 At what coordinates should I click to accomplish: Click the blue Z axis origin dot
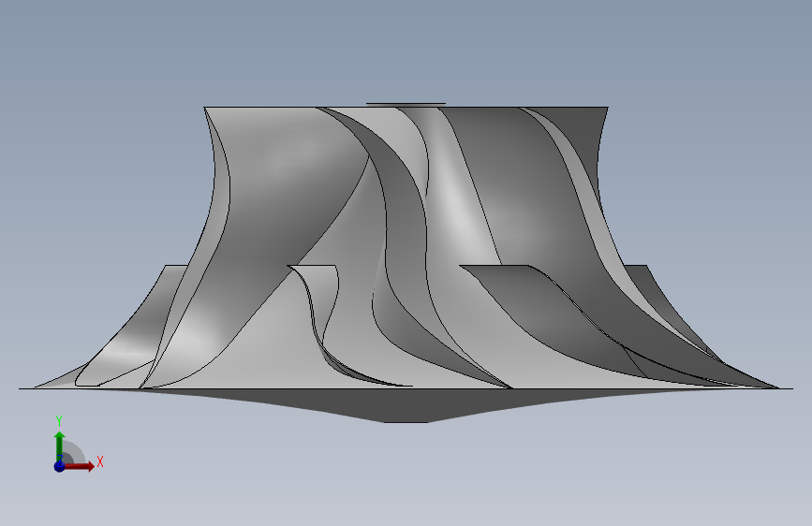tap(59, 466)
